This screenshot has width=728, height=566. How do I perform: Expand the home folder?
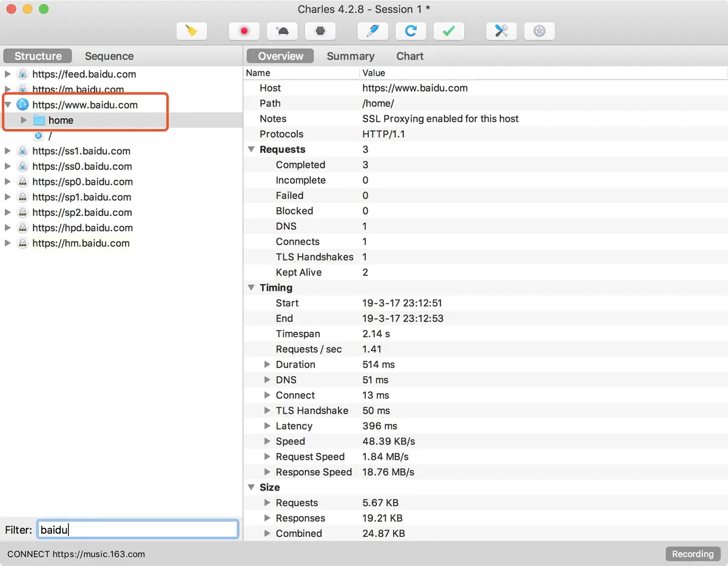pyautogui.click(x=24, y=120)
